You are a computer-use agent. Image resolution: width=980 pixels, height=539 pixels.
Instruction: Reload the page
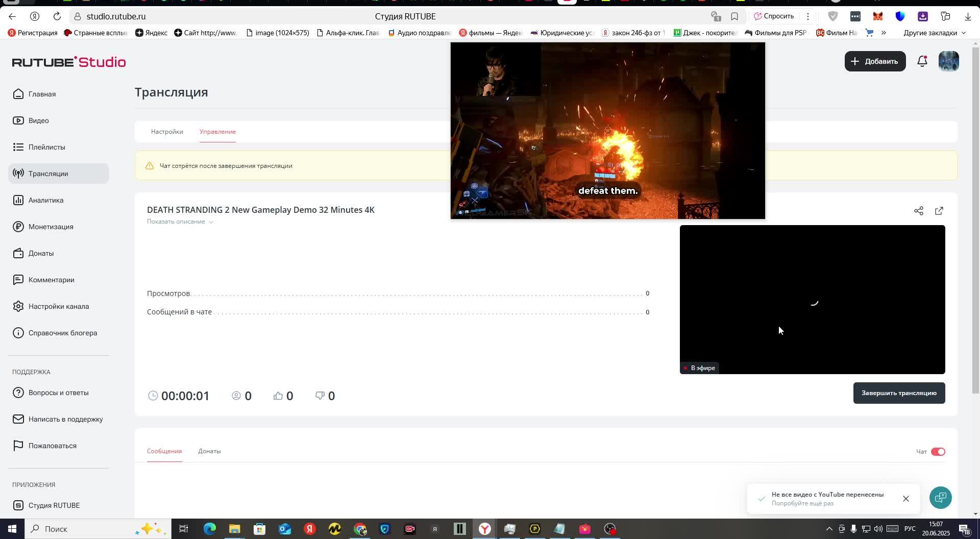(x=57, y=16)
